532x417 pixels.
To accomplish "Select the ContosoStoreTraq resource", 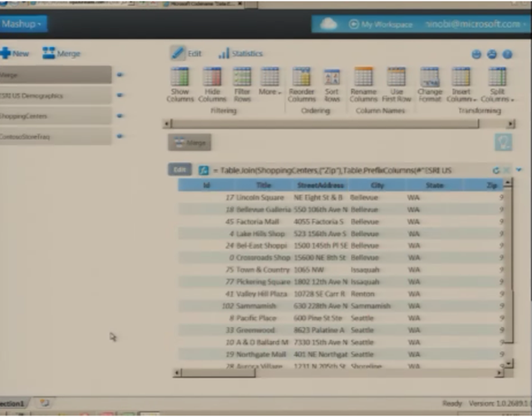I will (56, 136).
